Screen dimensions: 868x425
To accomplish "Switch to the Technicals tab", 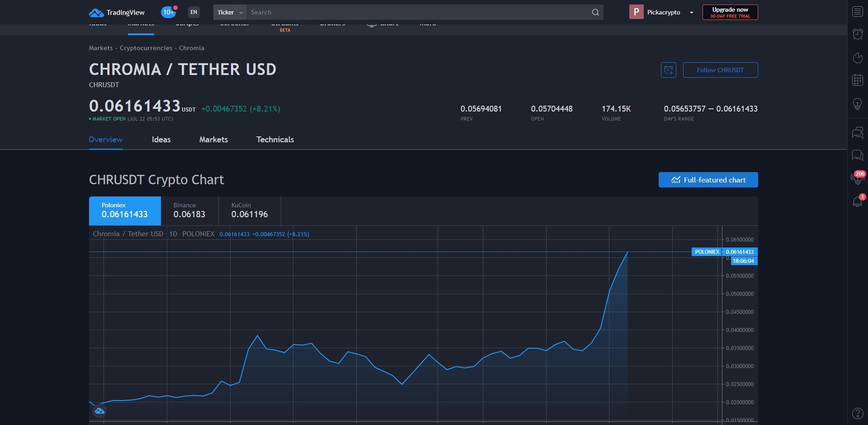I will (275, 140).
